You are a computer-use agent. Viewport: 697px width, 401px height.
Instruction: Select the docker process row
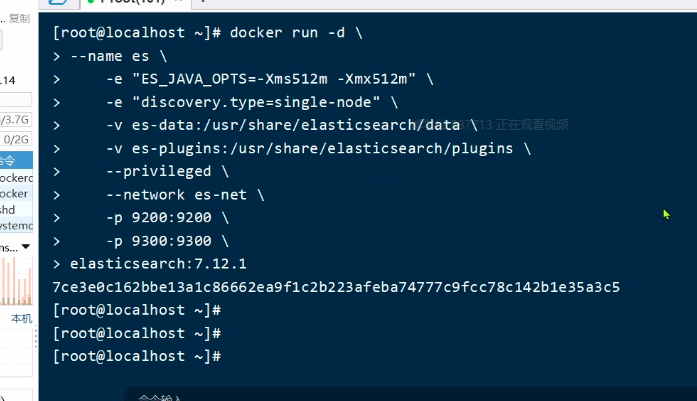click(x=14, y=193)
